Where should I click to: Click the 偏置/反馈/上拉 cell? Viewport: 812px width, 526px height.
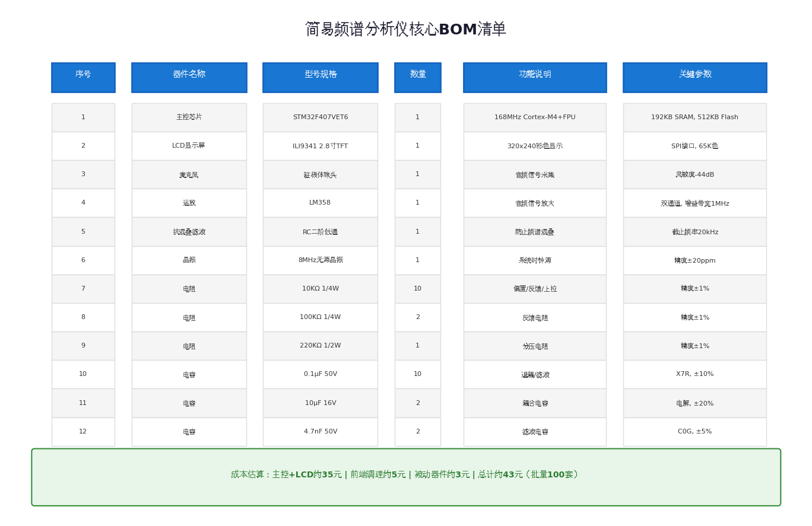[x=535, y=289]
